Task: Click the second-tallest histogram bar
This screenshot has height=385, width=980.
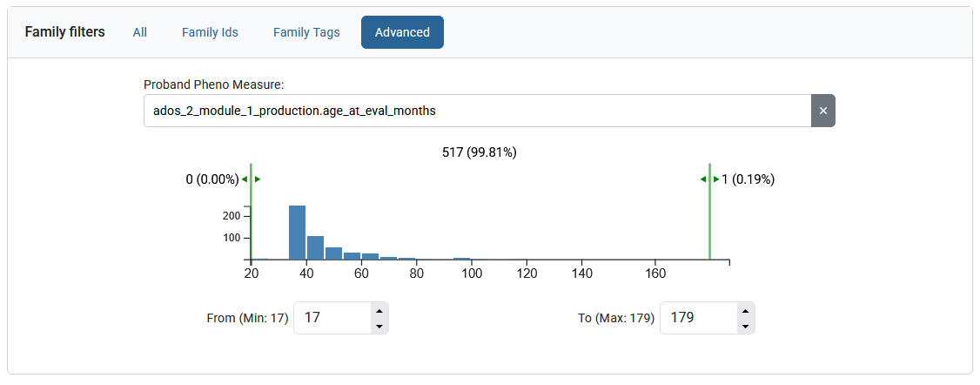Action: (x=315, y=247)
